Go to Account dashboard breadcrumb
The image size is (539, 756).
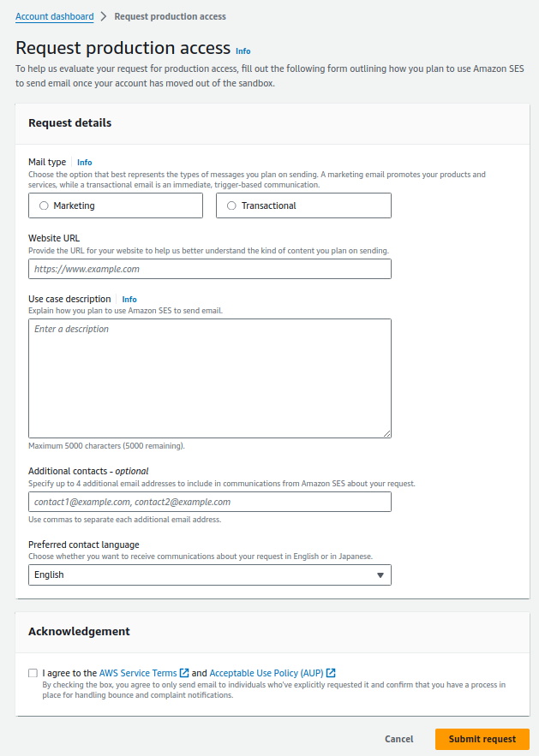pos(55,16)
